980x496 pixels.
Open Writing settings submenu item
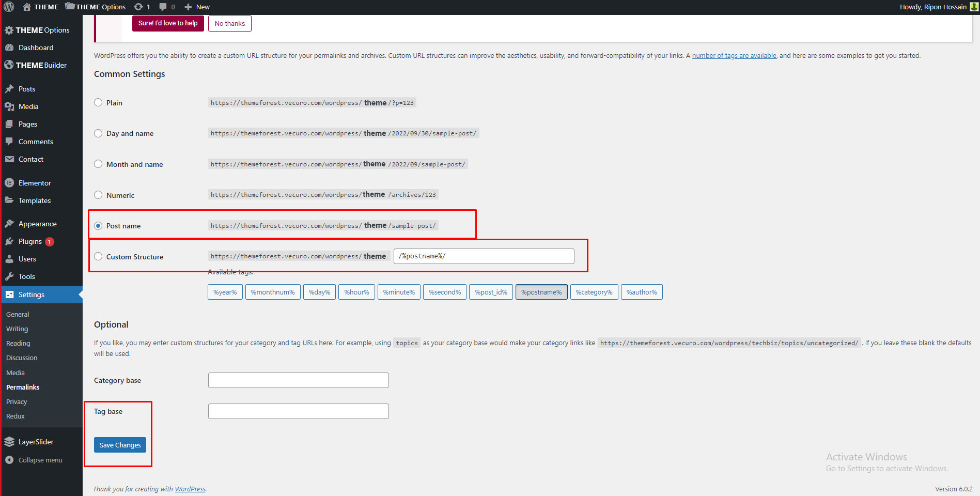(17, 329)
